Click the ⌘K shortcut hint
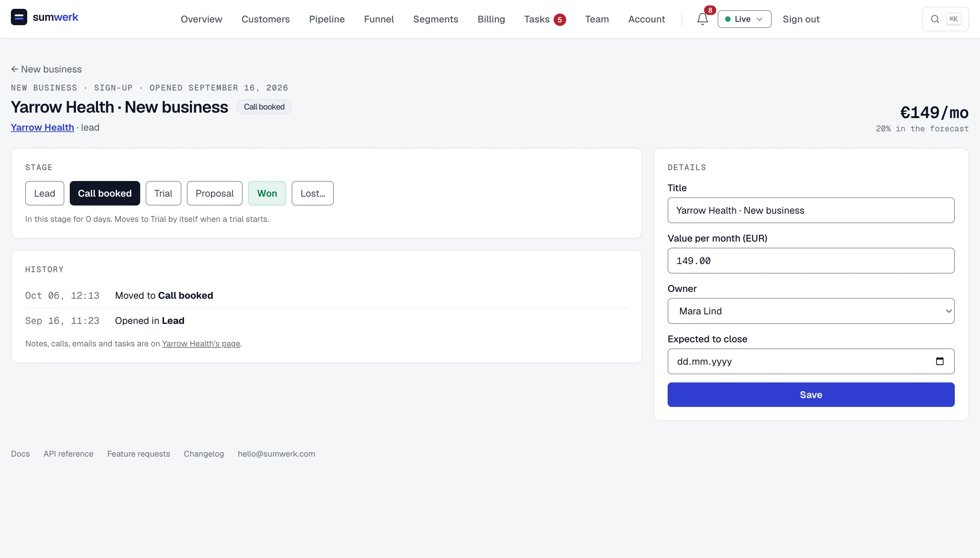 953,19
